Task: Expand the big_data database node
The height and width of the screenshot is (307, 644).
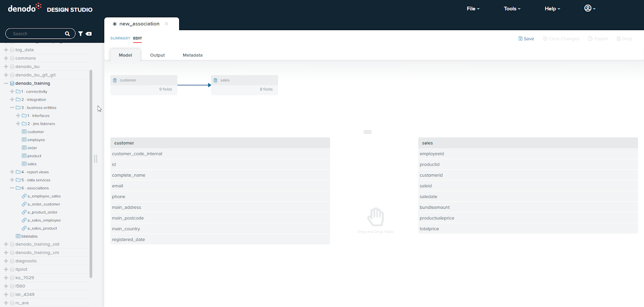Action: coord(6,50)
